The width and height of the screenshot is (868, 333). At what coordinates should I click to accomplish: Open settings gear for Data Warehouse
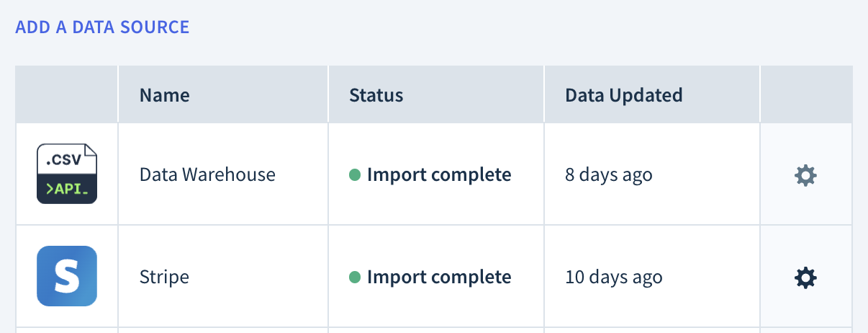[x=805, y=175]
